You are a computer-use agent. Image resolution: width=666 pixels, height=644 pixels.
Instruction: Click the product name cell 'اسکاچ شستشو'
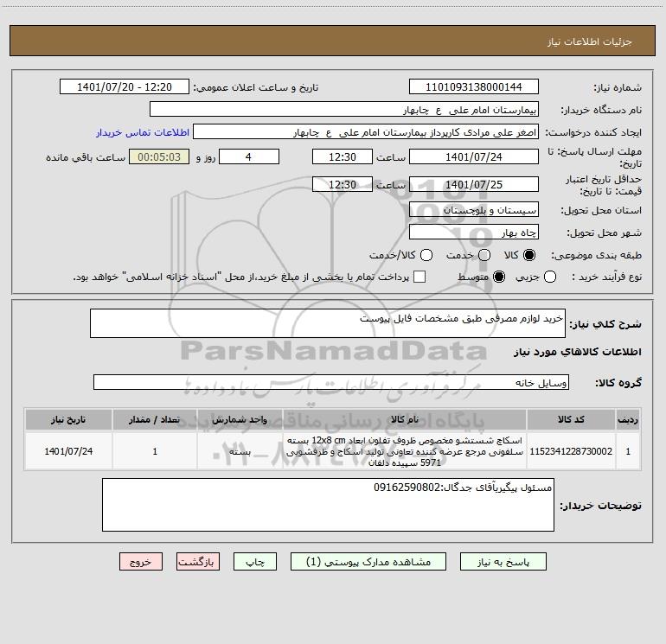pyautogui.click(x=405, y=451)
